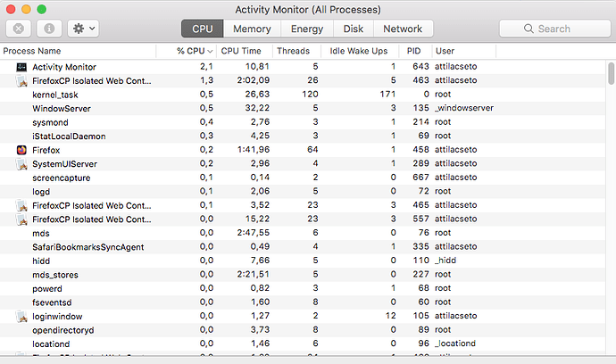
Task: Switch to the Memory tab
Action: tap(252, 29)
